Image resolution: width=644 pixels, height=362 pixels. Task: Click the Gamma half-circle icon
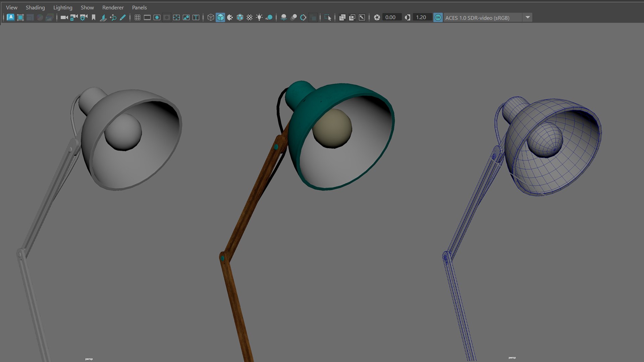408,17
